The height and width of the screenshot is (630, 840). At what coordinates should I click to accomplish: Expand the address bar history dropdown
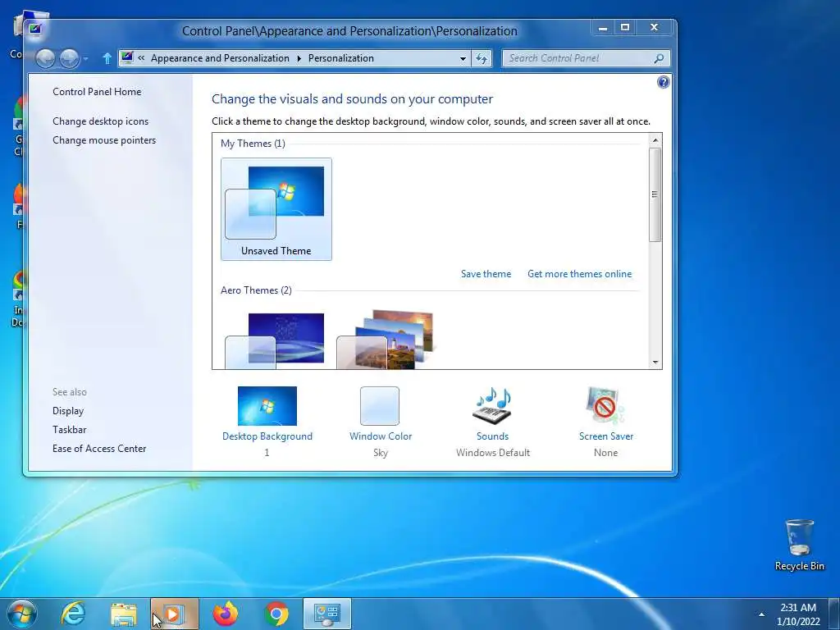click(x=463, y=58)
